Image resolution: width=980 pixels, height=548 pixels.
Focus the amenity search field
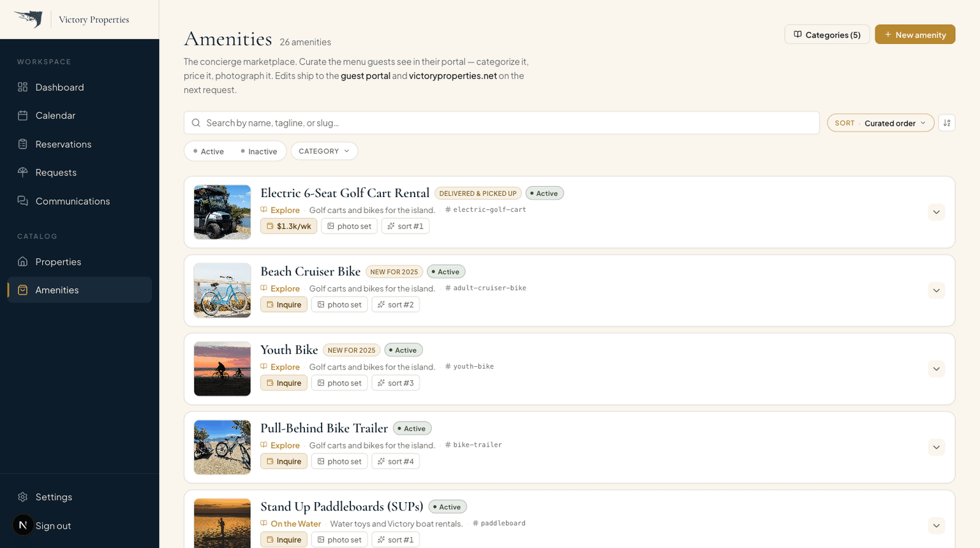tap(501, 123)
